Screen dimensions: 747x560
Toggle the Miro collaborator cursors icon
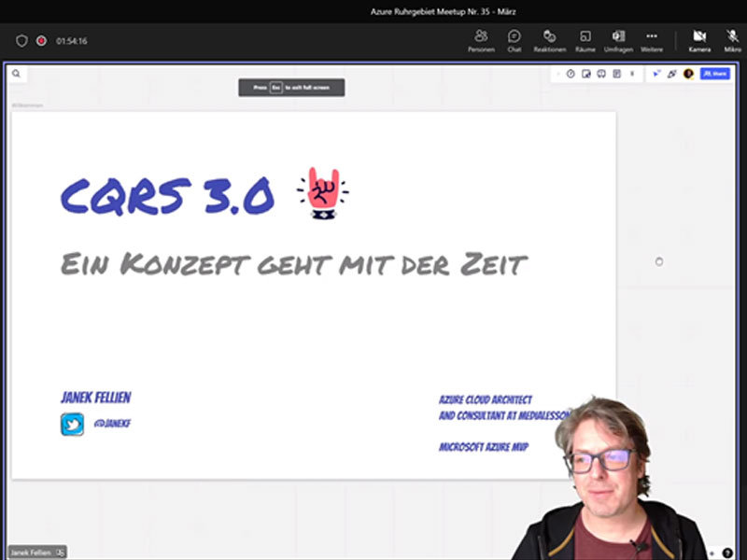tap(656, 74)
